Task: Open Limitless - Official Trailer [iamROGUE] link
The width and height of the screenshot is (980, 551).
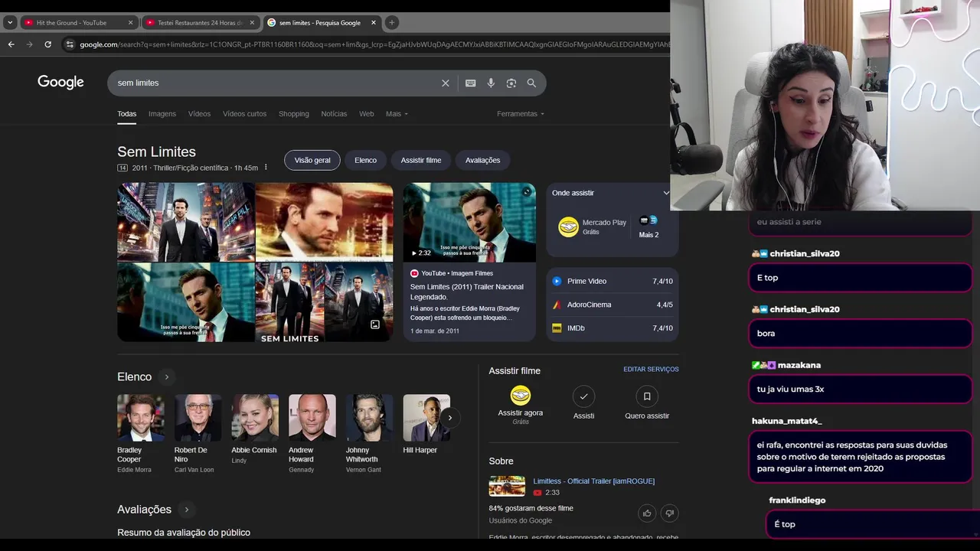Action: click(594, 481)
